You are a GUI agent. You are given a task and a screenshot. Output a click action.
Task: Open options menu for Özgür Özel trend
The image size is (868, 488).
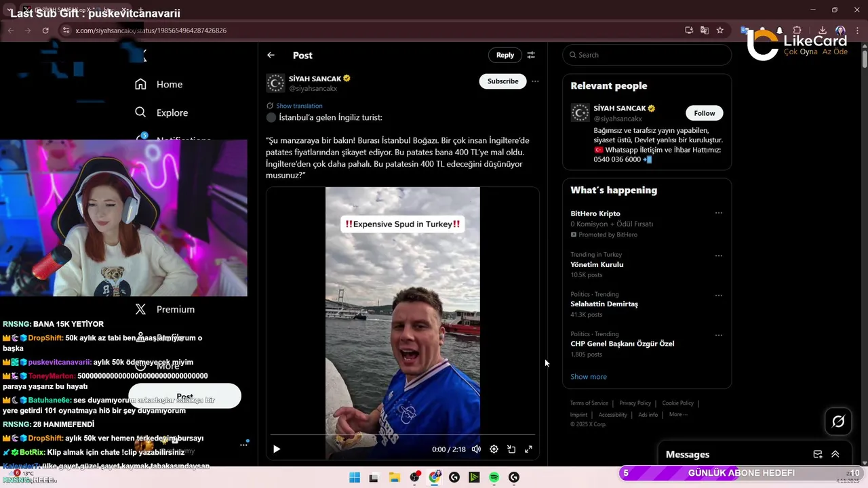[719, 335]
